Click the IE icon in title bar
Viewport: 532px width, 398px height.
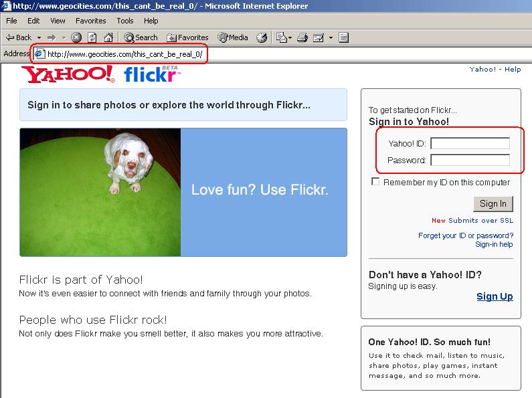pyautogui.click(x=6, y=6)
